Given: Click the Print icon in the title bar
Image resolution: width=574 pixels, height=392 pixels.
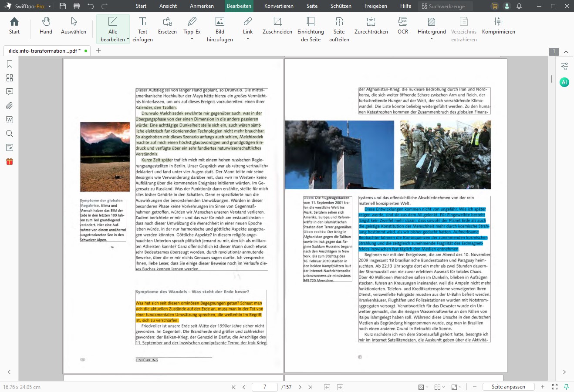Looking at the screenshot, I should (x=77, y=6).
